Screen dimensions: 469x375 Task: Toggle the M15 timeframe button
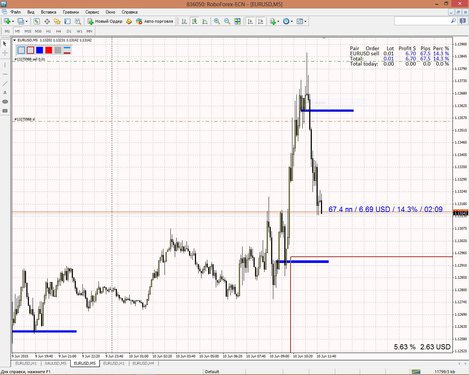coord(28,31)
